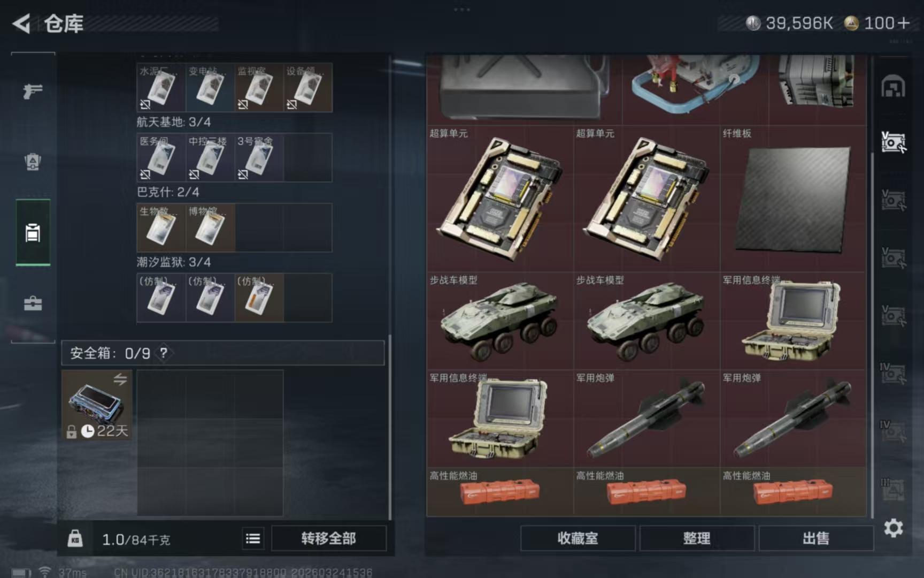Click the 转移全部 button
Image resolution: width=924 pixels, height=578 pixels.
tap(328, 538)
